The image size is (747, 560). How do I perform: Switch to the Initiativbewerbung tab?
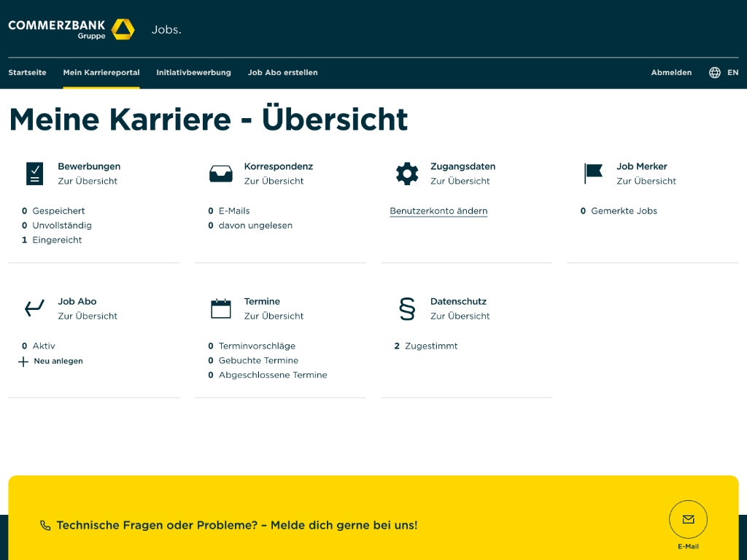click(x=193, y=72)
